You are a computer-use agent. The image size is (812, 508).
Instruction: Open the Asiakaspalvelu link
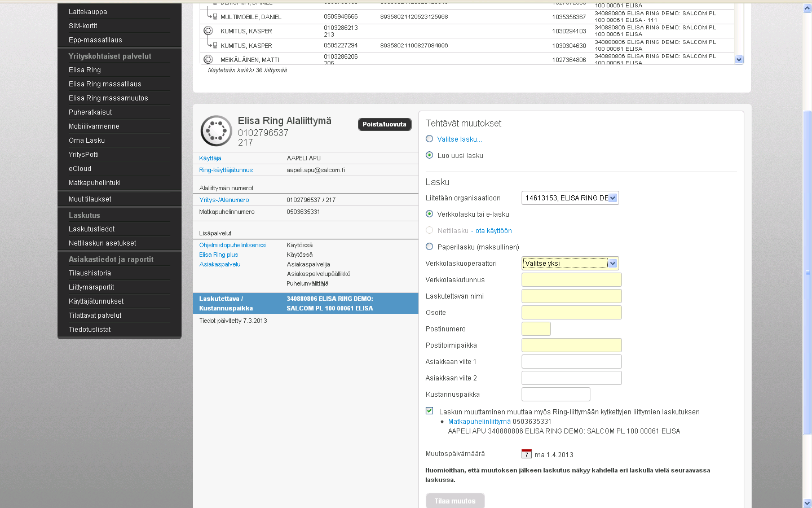(220, 264)
